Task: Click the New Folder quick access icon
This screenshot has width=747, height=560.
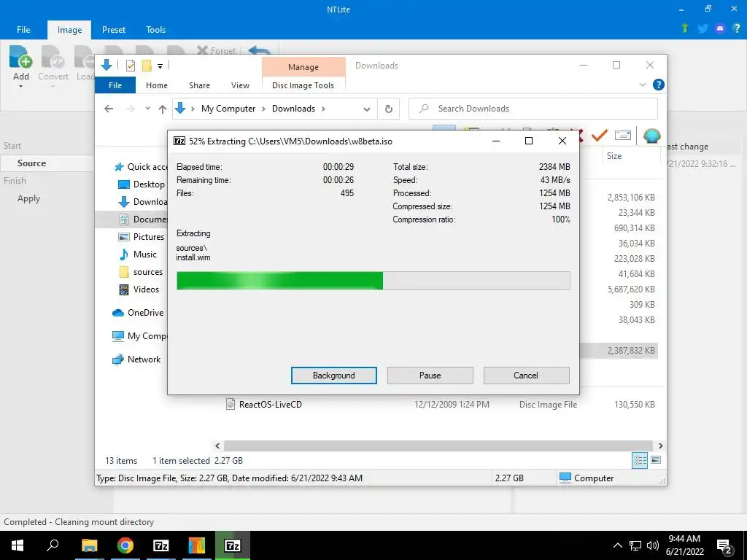Action: (x=147, y=65)
